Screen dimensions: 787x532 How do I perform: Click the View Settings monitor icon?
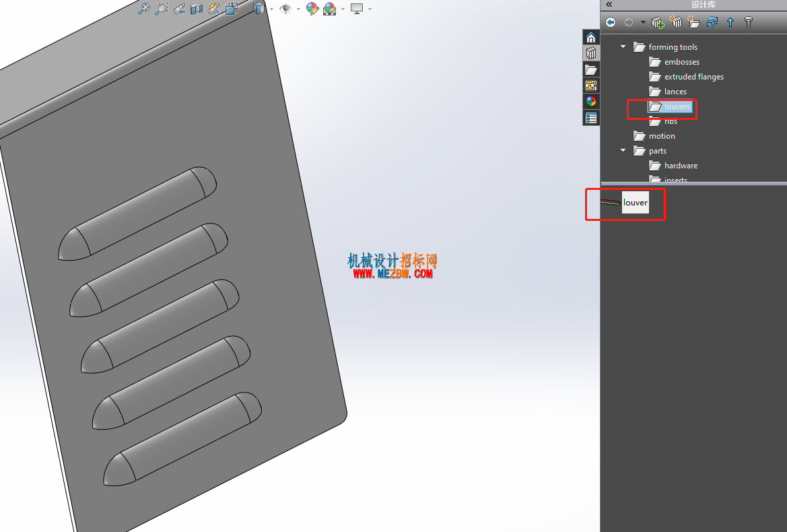tap(357, 9)
